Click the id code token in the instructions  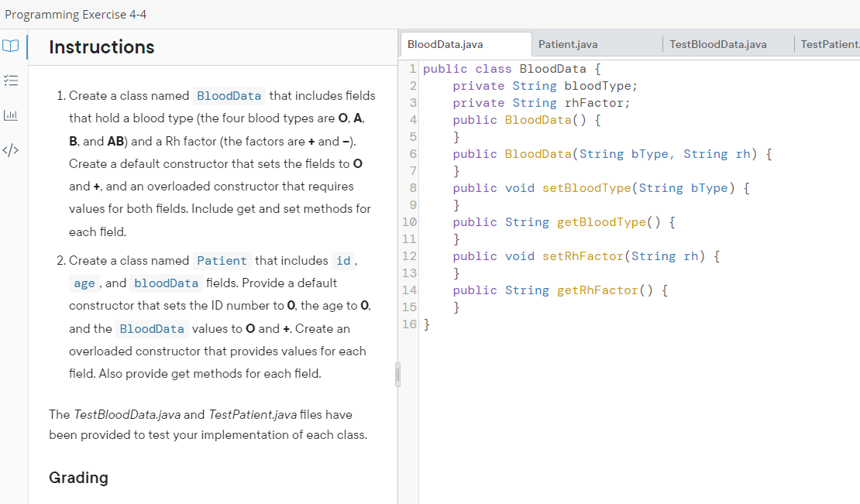[343, 261]
